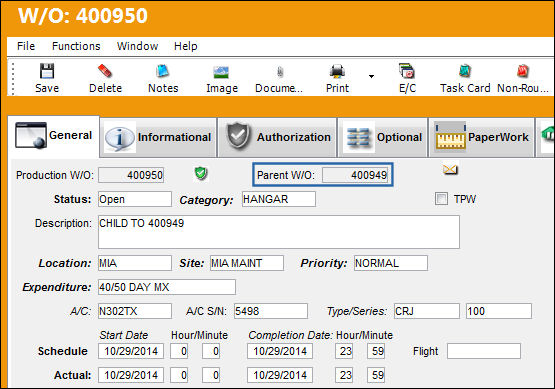The height and width of the screenshot is (389, 555).
Task: Click the Task Card icon
Action: point(465,71)
